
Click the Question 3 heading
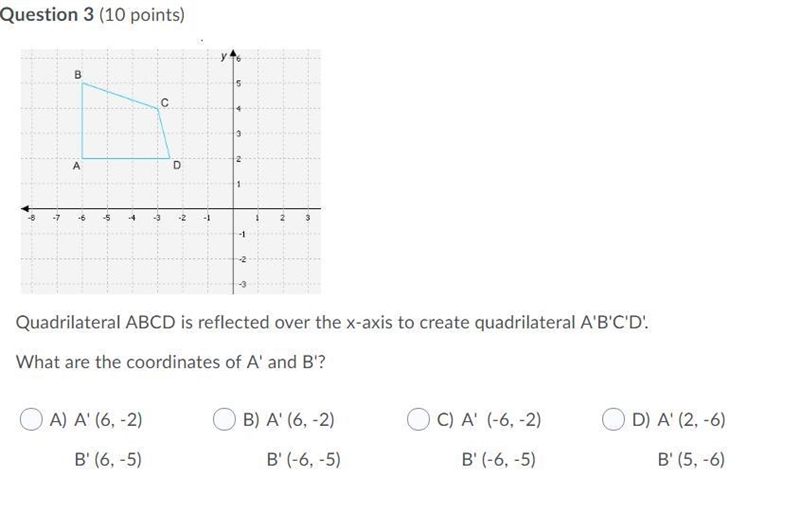92,14
